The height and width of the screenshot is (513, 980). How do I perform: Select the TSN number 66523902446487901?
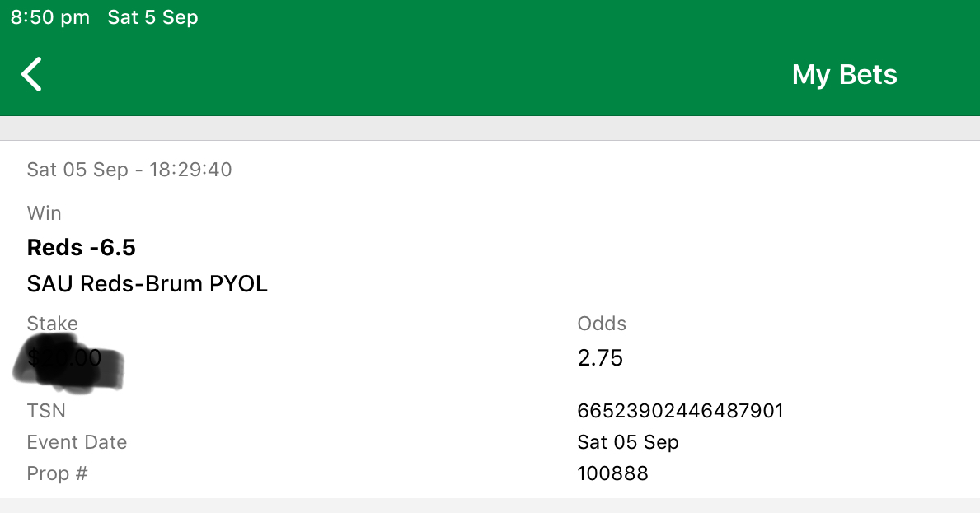(x=680, y=411)
